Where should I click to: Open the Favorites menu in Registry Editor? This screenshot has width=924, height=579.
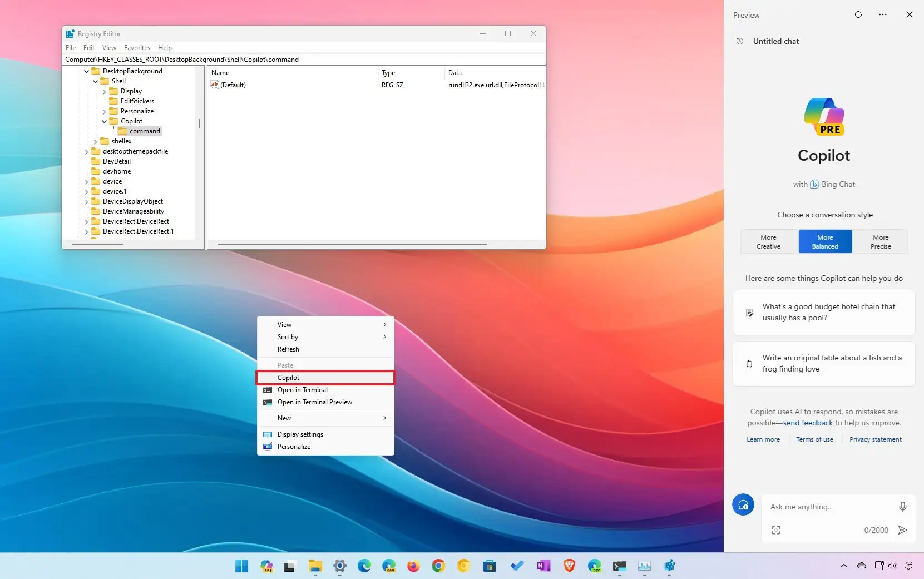coord(137,47)
